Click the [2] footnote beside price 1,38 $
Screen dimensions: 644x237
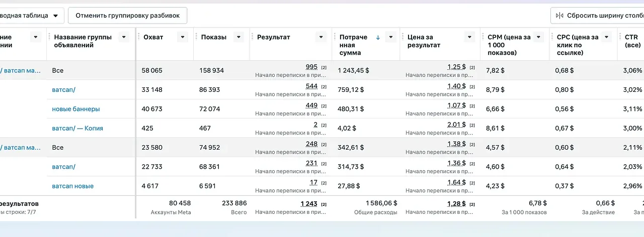(472, 145)
